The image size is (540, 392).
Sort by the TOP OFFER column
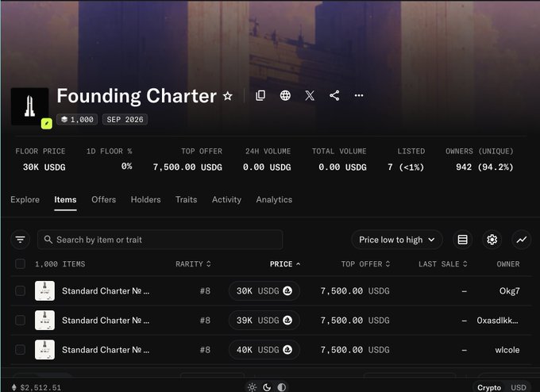(x=366, y=264)
